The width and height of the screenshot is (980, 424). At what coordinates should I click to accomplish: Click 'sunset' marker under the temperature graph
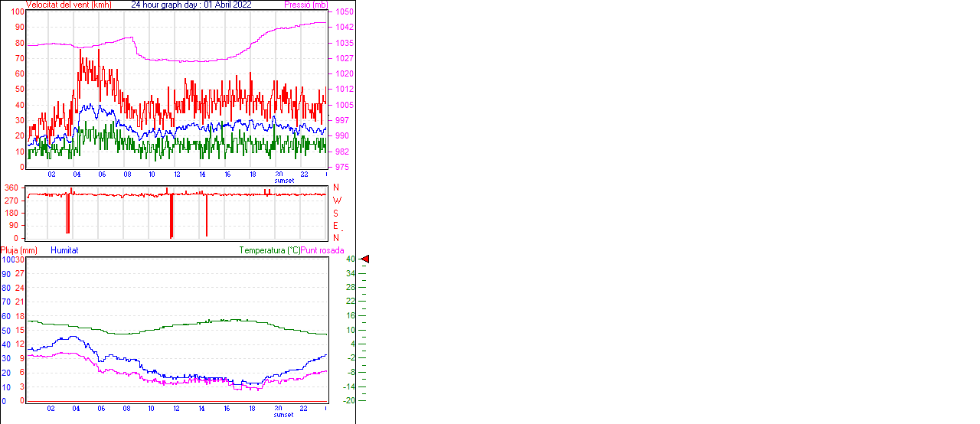tap(284, 415)
